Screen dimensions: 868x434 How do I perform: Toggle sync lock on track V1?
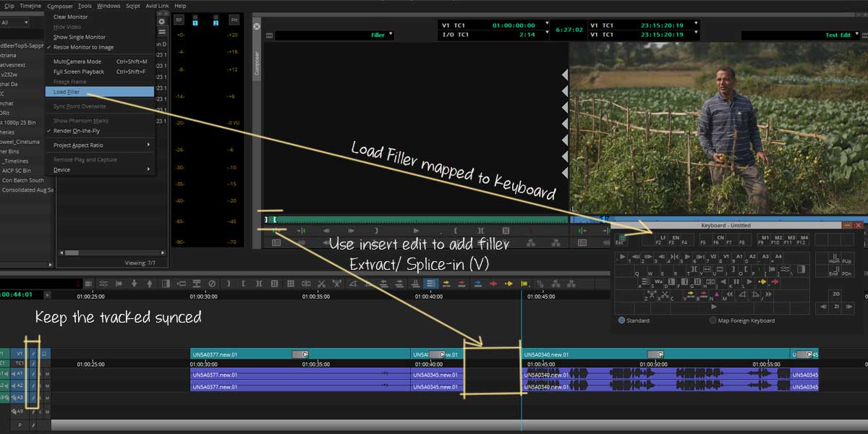33,354
